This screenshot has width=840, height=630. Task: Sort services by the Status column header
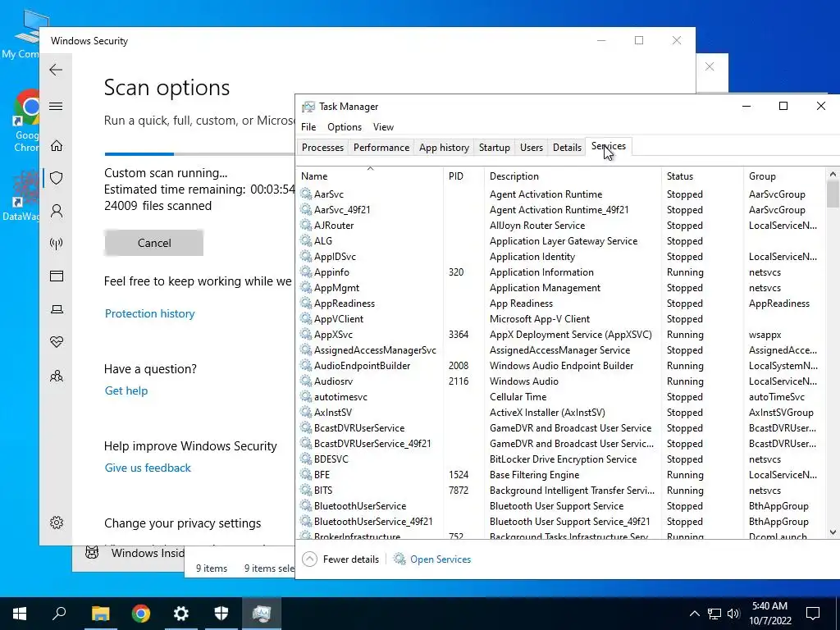coord(702,176)
